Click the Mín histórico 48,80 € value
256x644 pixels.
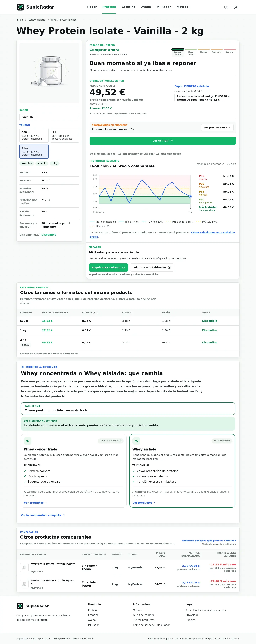tap(228, 207)
